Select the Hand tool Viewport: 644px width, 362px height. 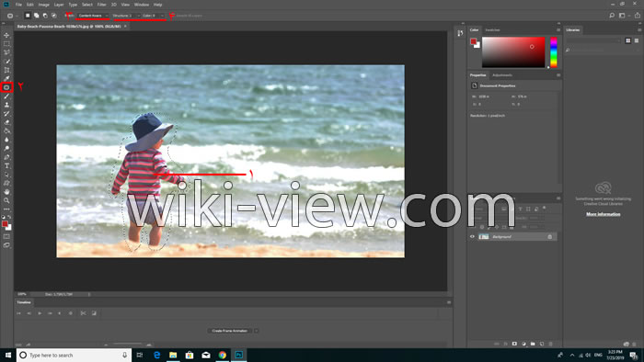click(6, 192)
